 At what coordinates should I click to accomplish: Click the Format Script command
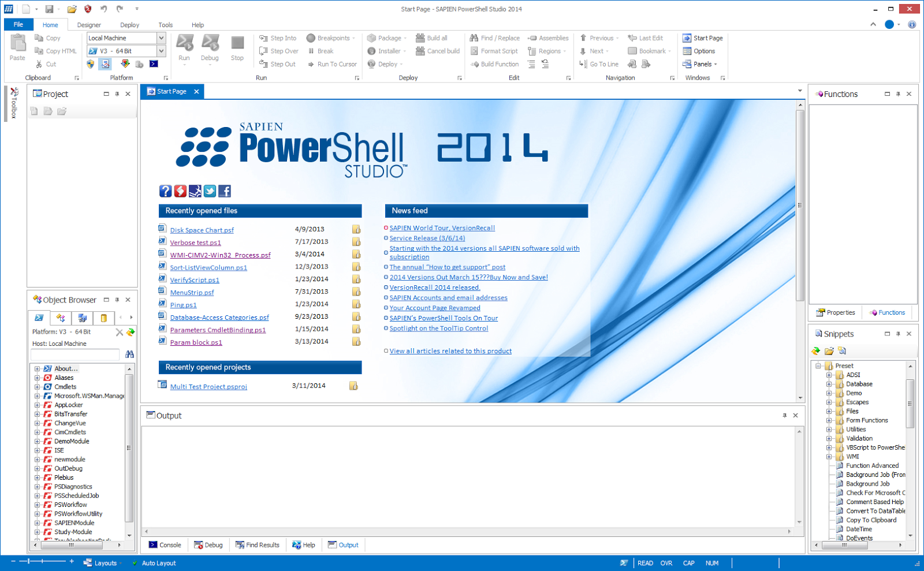tap(494, 51)
